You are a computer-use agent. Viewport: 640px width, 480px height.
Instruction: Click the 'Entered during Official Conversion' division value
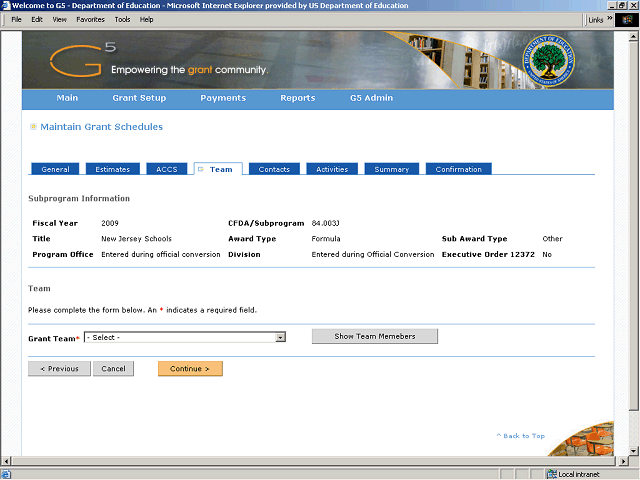click(373, 254)
